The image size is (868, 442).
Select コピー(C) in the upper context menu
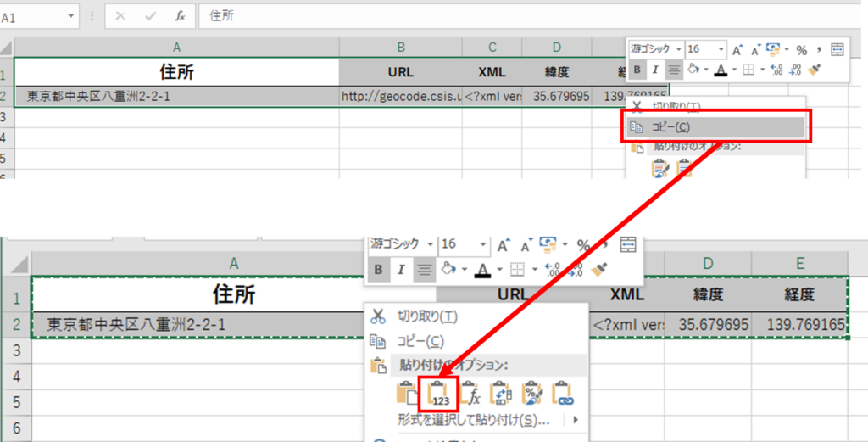coord(670,127)
